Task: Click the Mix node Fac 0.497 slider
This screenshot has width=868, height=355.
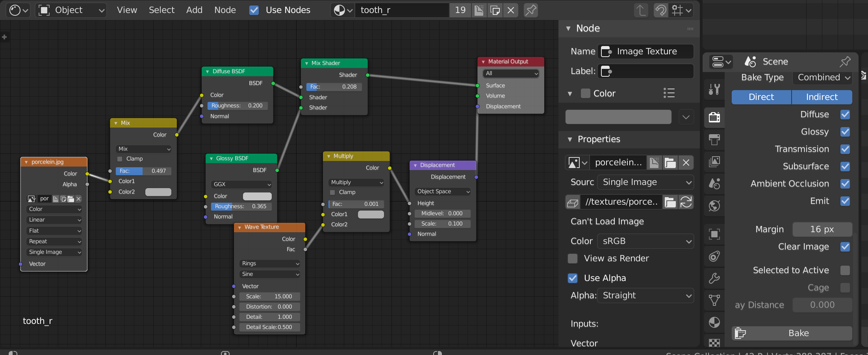Action: (x=143, y=171)
